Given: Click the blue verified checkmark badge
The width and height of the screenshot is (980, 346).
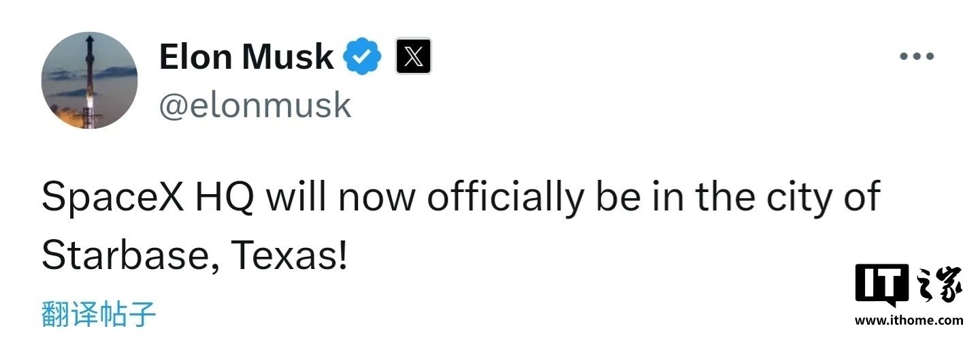Looking at the screenshot, I should (361, 57).
